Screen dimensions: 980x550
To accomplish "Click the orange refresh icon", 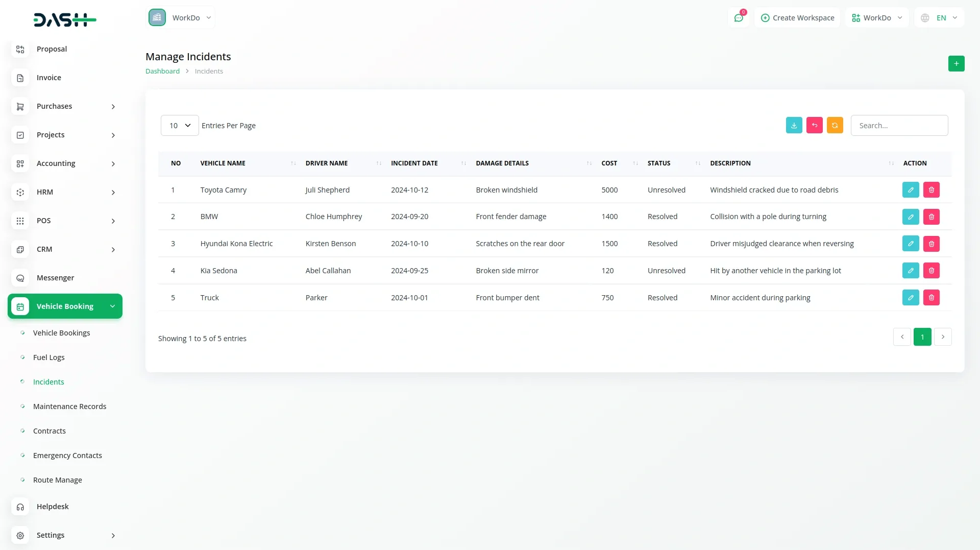I will pyautogui.click(x=835, y=126).
